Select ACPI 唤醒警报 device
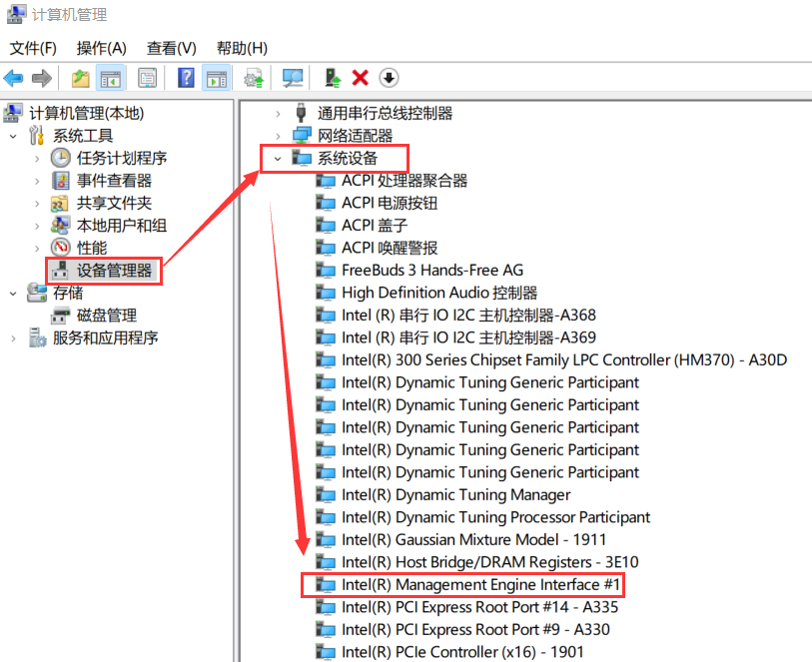Screen dimensions: 812x662 [x=390, y=248]
